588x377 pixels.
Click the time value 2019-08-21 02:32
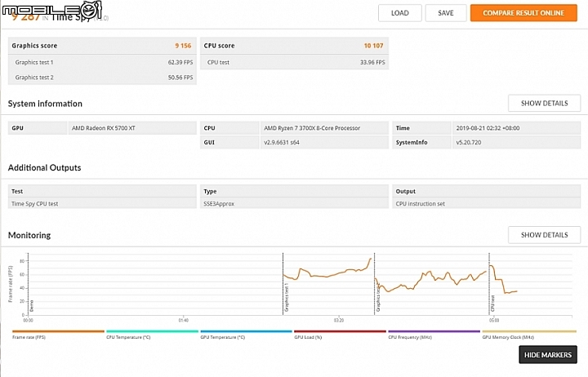pyautogui.click(x=488, y=128)
